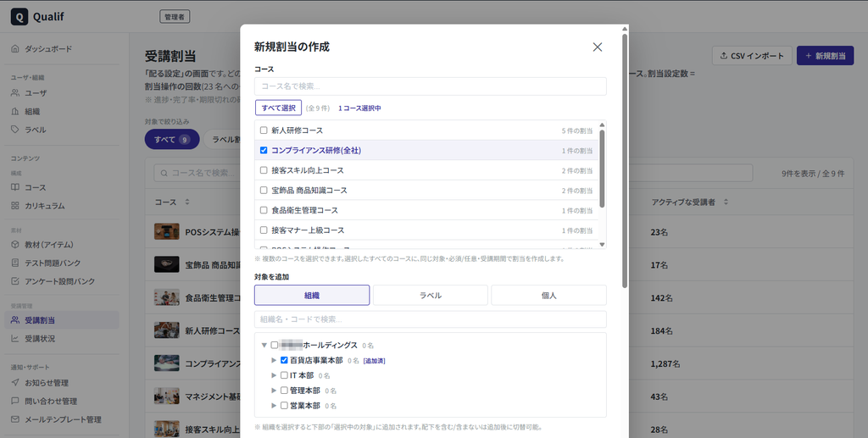Image resolution: width=868 pixels, height=438 pixels.
Task: Check 宝飾品 商品知識コース checkbox
Action: 264,191
